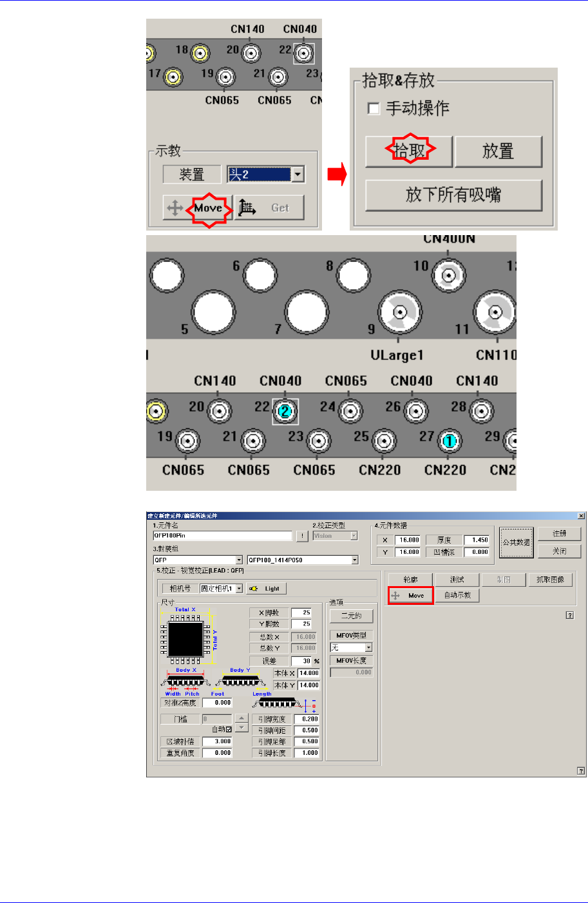This screenshot has width=588, height=903.
Task: Click the 二元的 option button
Action: click(x=351, y=616)
